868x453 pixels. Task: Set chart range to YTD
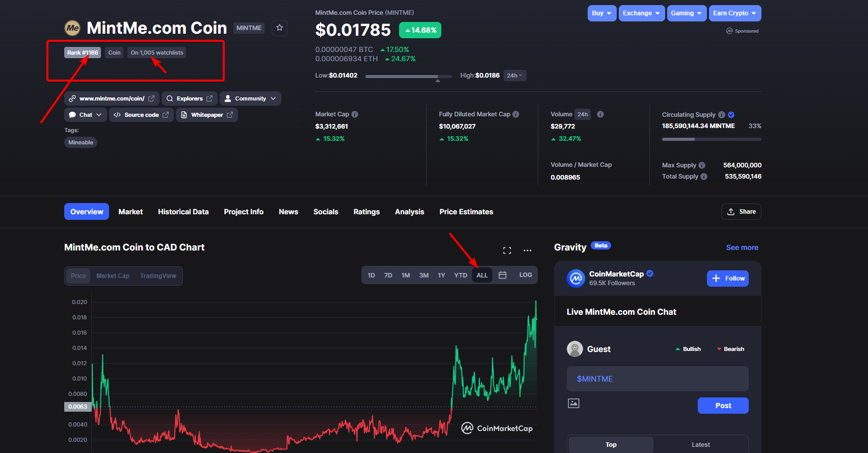461,275
